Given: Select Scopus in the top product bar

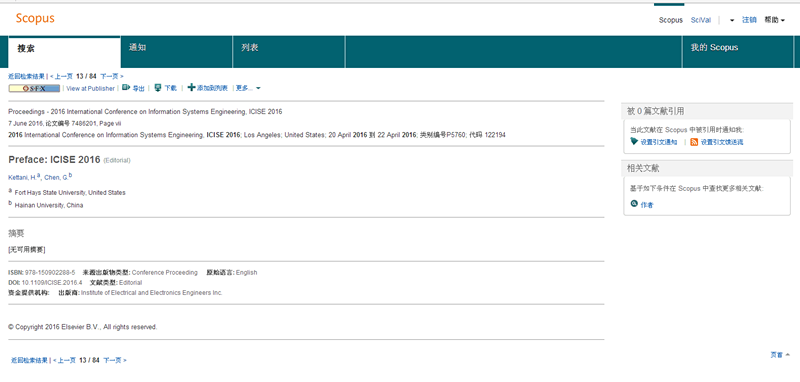Looking at the screenshot, I should click(670, 20).
